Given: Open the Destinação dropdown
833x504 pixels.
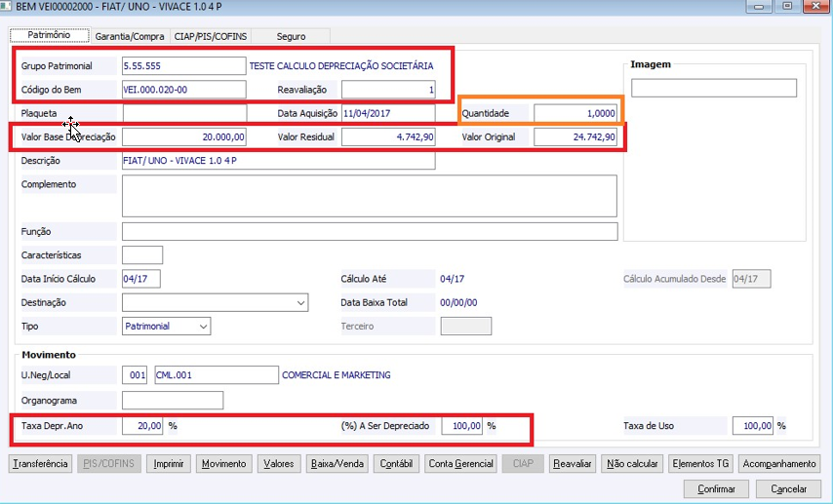Looking at the screenshot, I should point(215,303).
